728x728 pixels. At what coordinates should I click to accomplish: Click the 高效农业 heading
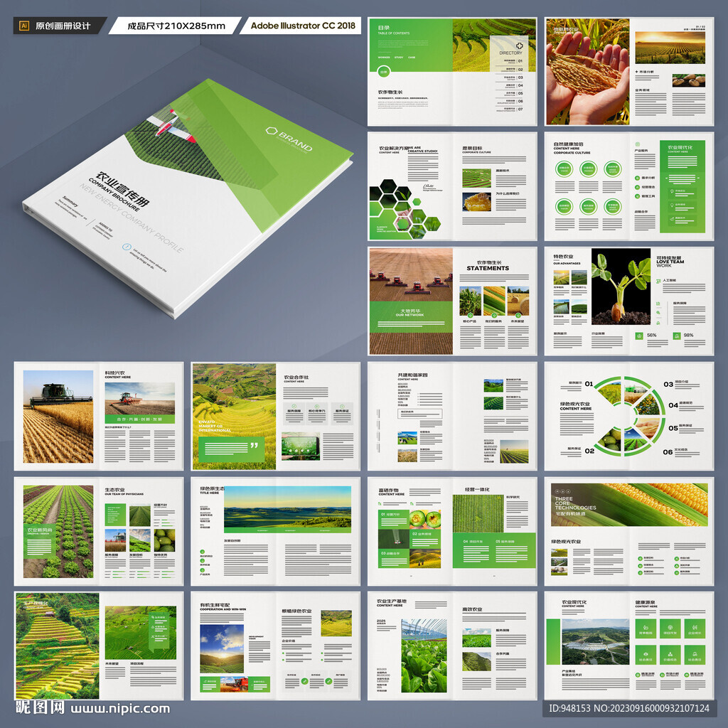[x=472, y=609]
